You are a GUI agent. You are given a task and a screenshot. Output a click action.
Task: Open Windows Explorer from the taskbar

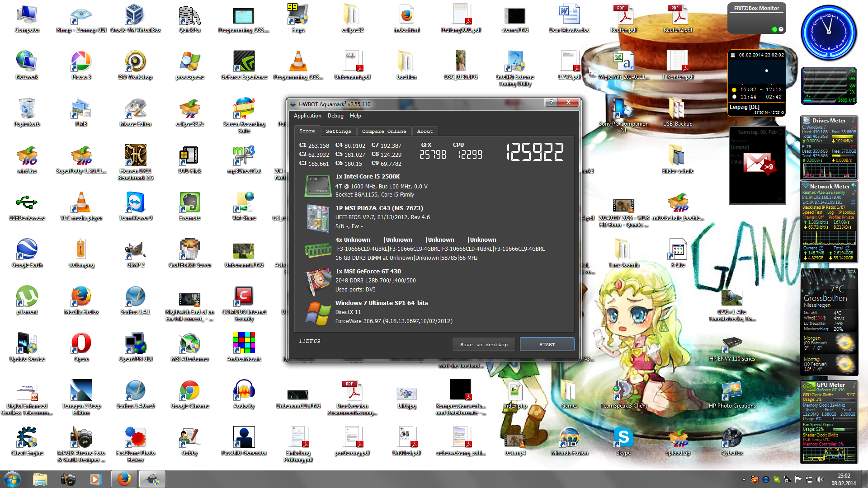40,479
